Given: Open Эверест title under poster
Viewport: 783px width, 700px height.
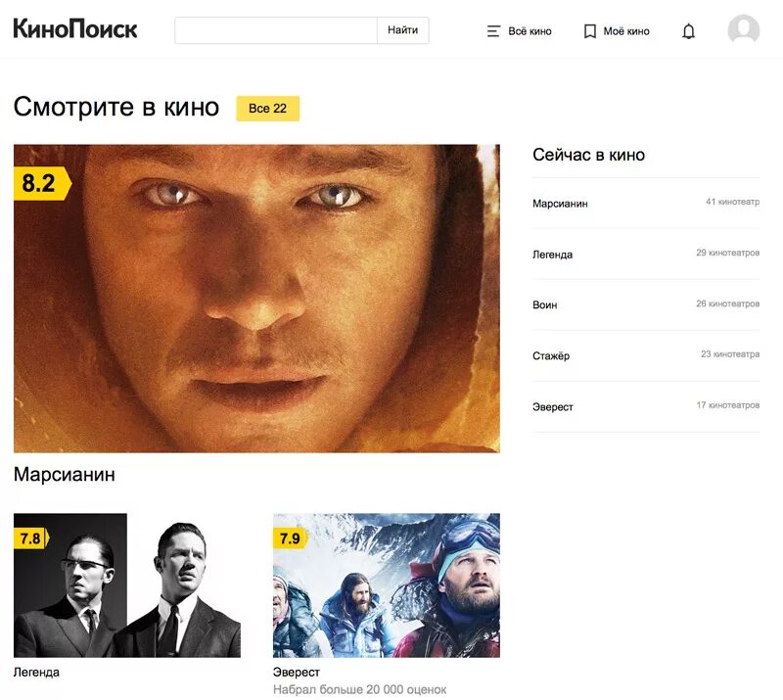Looking at the screenshot, I should pos(297,673).
